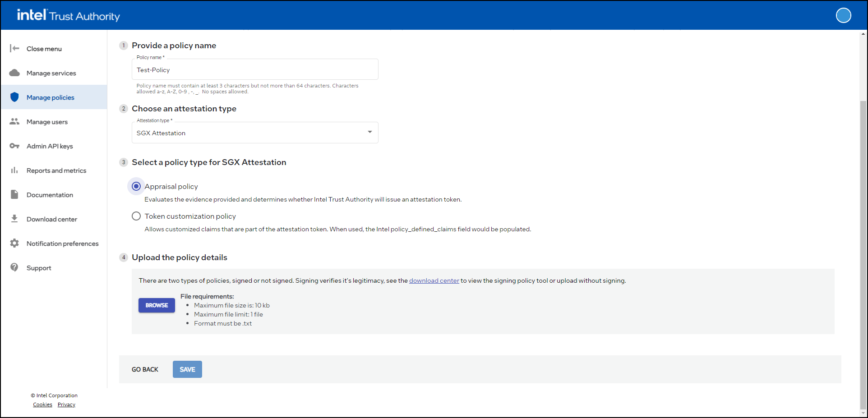Click the question mark Support icon

pyautogui.click(x=14, y=267)
